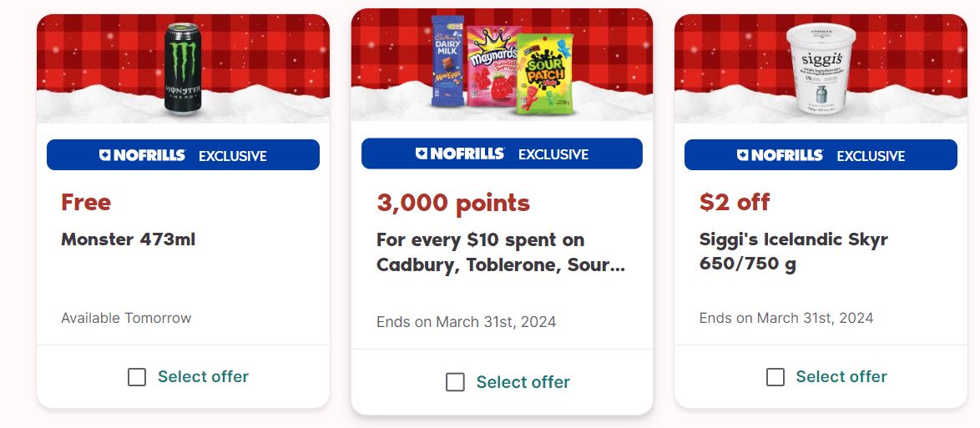Click the Cadbury Dairy Milk product image

(x=447, y=61)
